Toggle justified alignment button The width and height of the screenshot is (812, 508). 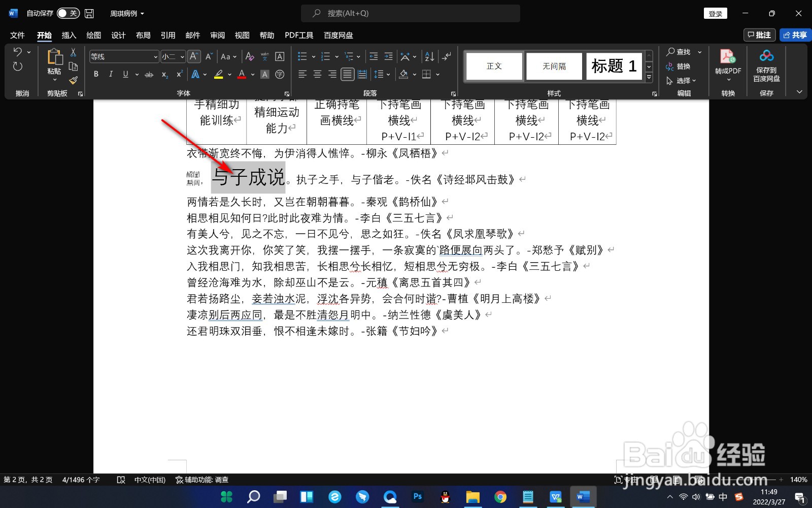point(347,74)
